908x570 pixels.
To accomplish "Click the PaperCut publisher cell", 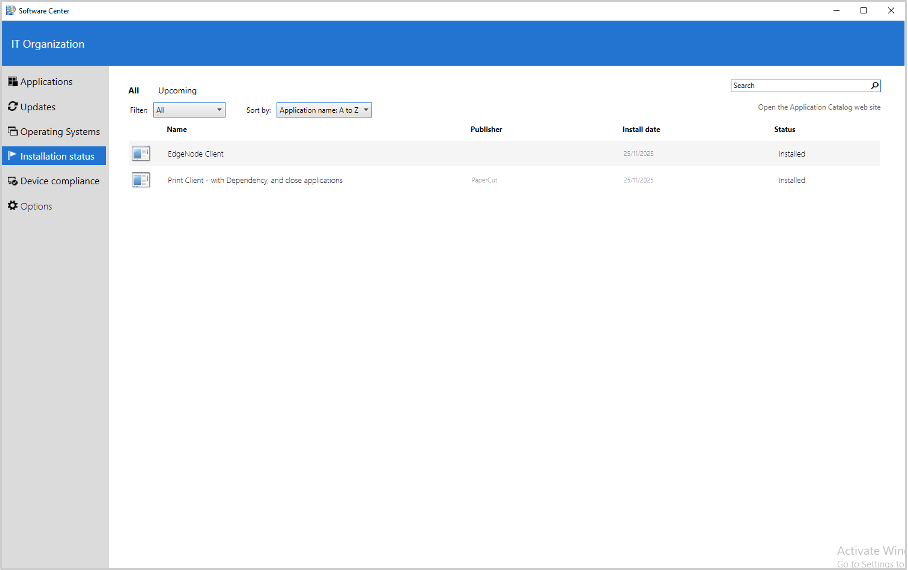I will coord(484,180).
